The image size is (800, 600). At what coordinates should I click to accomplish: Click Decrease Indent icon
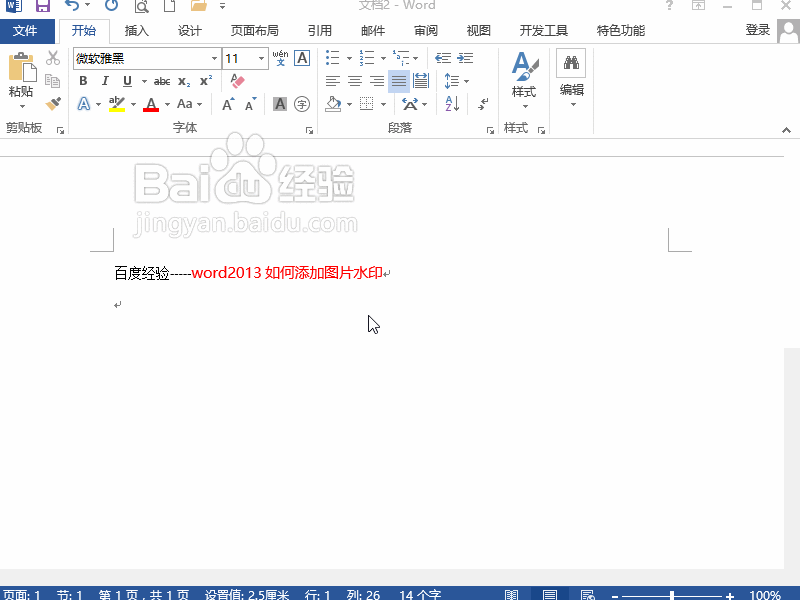pyautogui.click(x=442, y=58)
